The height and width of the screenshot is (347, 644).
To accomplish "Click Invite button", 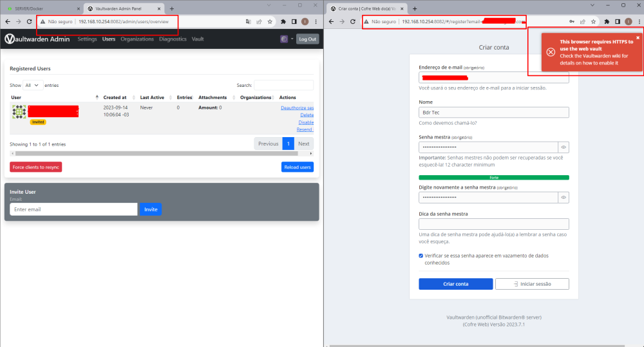I will [x=151, y=209].
